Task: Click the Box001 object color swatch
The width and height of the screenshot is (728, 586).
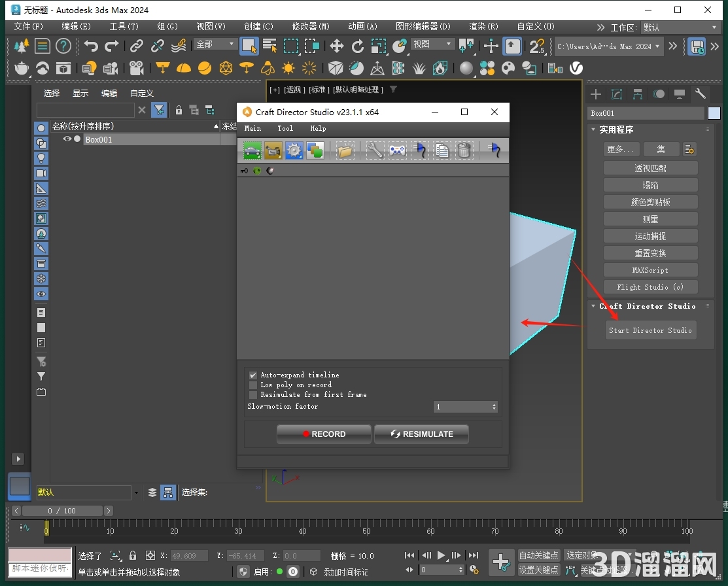Action: click(x=714, y=113)
